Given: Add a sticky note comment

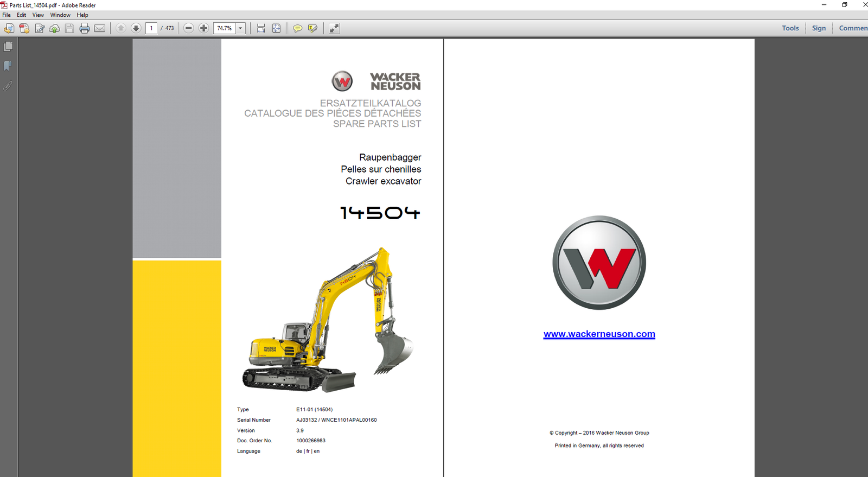Looking at the screenshot, I should coord(297,28).
